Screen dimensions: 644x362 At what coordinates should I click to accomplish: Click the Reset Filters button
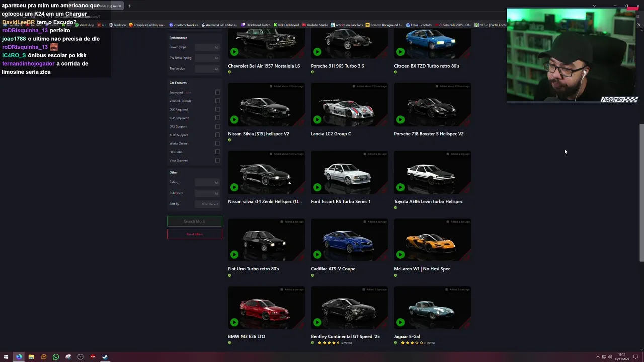coord(195,234)
